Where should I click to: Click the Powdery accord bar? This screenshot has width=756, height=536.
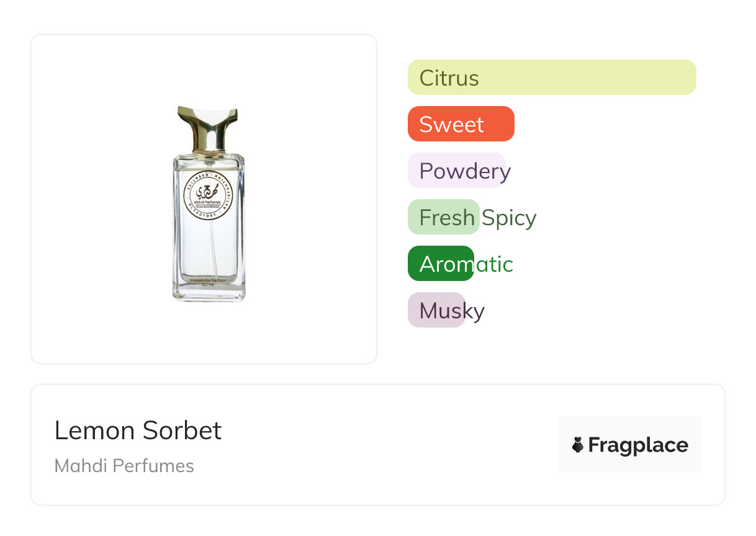pos(457,171)
